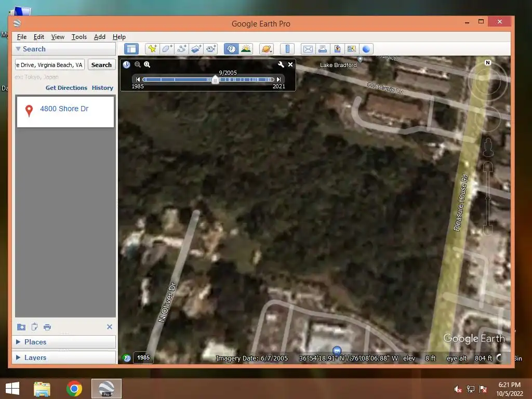This screenshot has width=532, height=399.
Task: Click the Add Image Overlay tool
Action: coord(196,49)
